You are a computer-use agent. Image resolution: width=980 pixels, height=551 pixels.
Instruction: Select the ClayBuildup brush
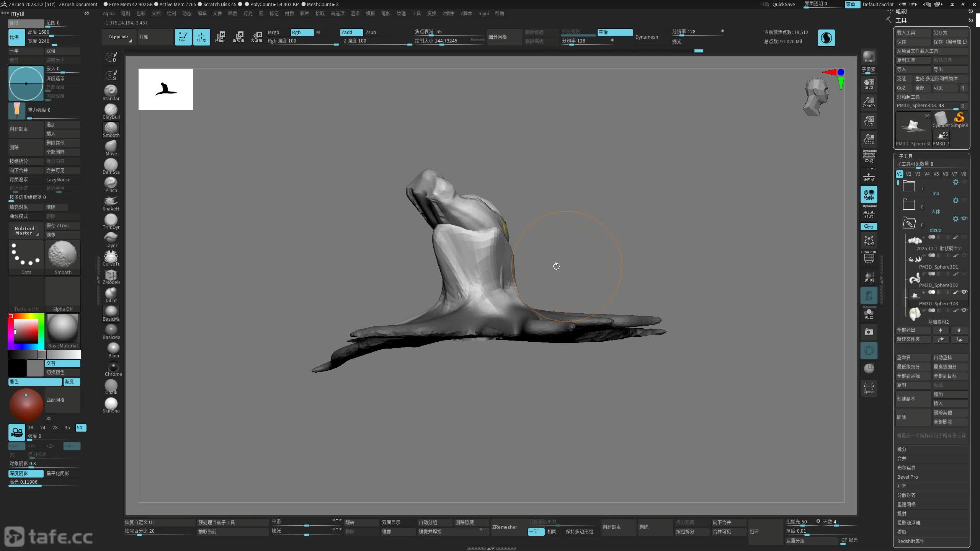click(111, 111)
